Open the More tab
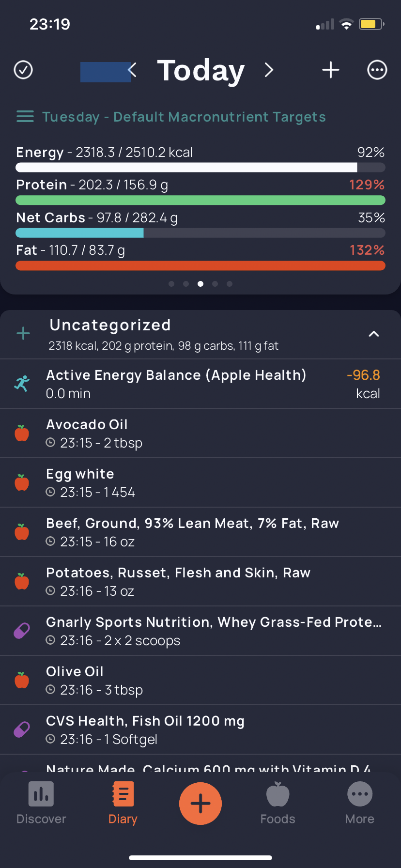401x868 pixels. click(360, 803)
